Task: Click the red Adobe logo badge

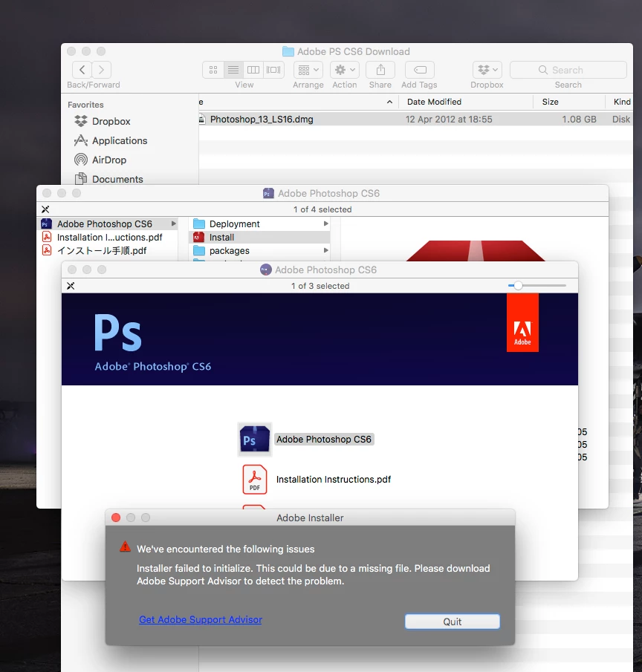Action: (522, 323)
